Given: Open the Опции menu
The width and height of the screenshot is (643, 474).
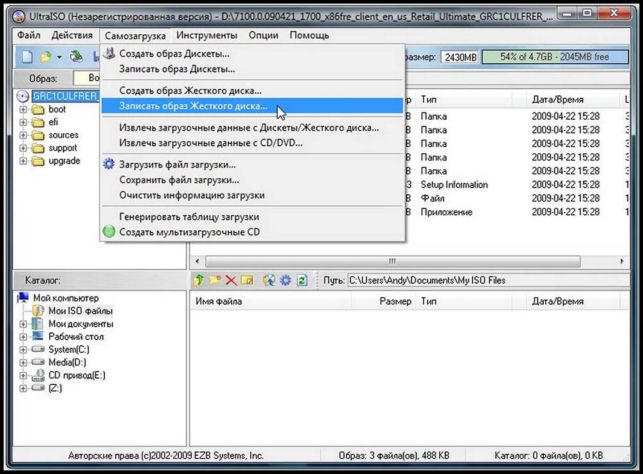Looking at the screenshot, I should pos(263,35).
